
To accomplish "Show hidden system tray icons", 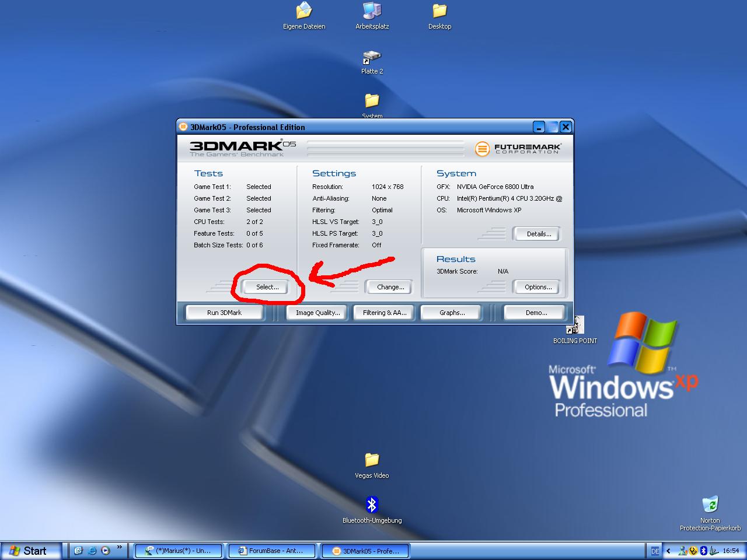I will click(669, 551).
